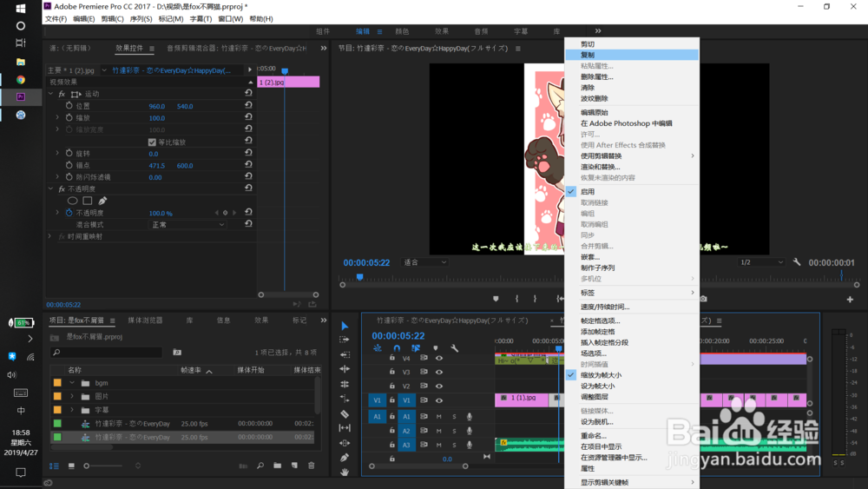Viewport: 868px width, 489px height.
Task: Choose 剪切 in context menu
Action: pos(632,43)
